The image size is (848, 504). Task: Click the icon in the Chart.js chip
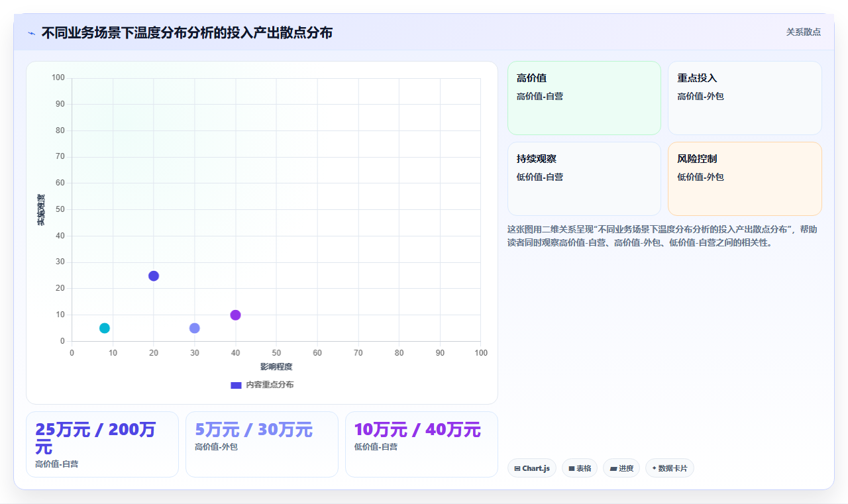pyautogui.click(x=517, y=469)
